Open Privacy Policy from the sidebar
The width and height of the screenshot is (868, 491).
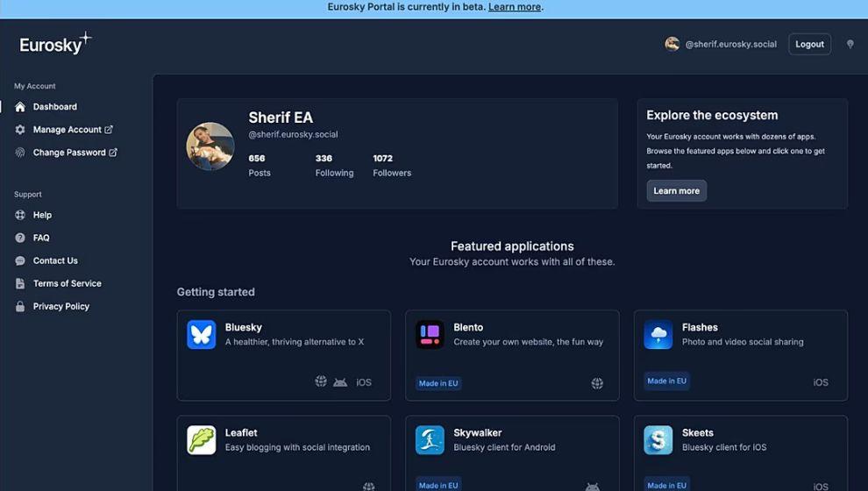(60, 307)
